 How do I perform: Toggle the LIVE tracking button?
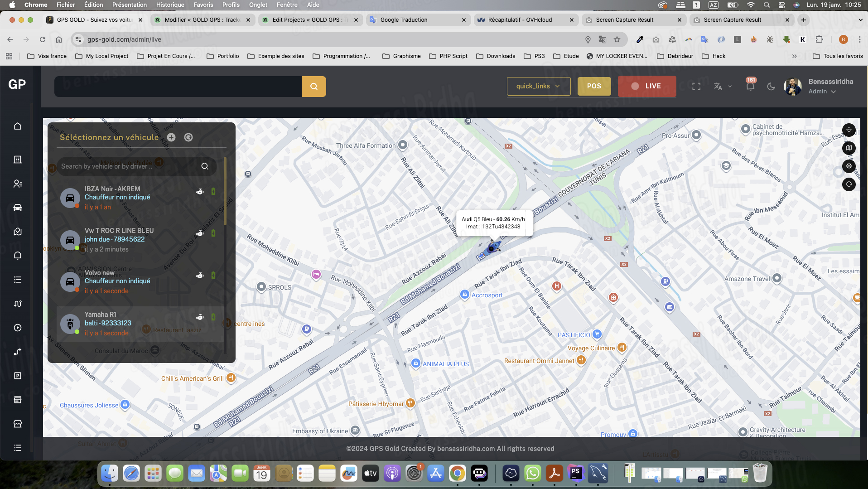click(x=646, y=86)
